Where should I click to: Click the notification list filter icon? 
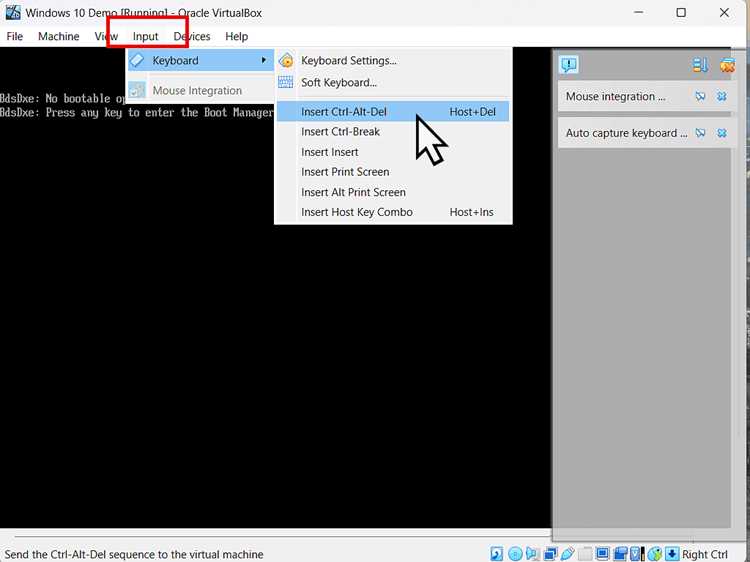pyautogui.click(x=700, y=65)
